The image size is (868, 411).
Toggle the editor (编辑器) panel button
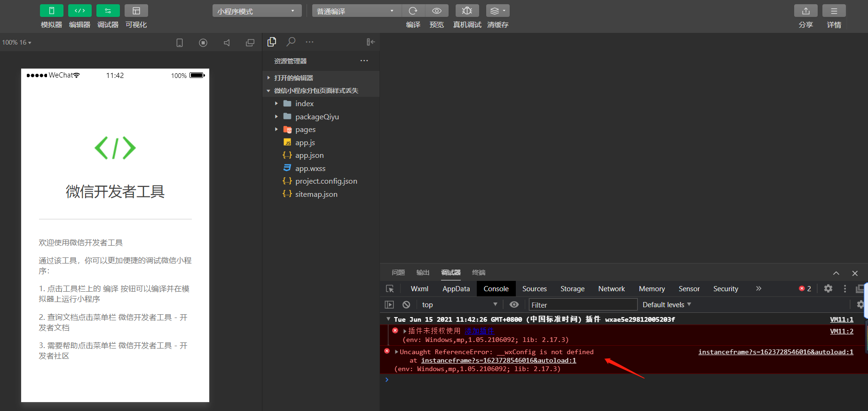click(x=80, y=11)
